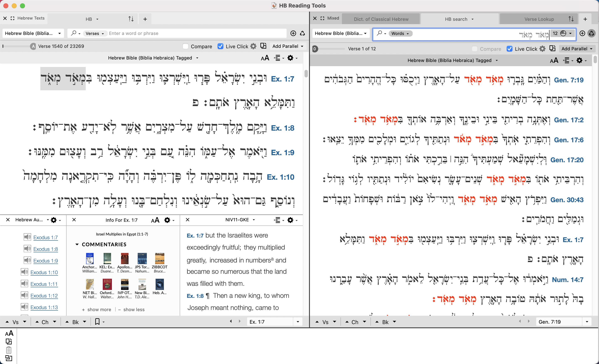Check the Compare box in the left pane
Image resolution: width=599 pixels, height=364 pixels.
tap(186, 46)
